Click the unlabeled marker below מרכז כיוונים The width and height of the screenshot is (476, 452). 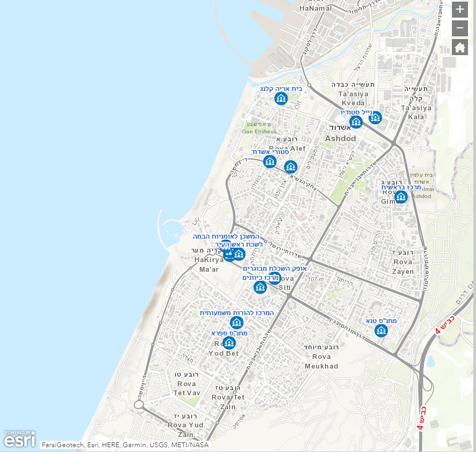tap(260, 288)
